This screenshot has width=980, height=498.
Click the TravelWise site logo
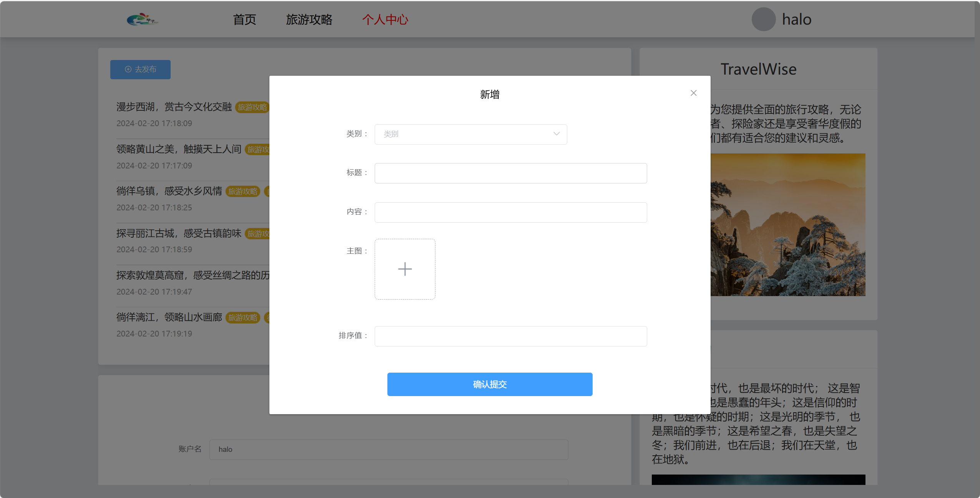(142, 19)
